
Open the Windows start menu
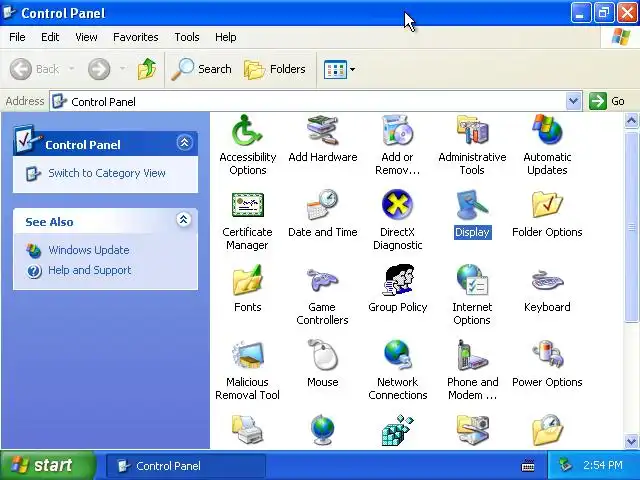click(x=47, y=465)
